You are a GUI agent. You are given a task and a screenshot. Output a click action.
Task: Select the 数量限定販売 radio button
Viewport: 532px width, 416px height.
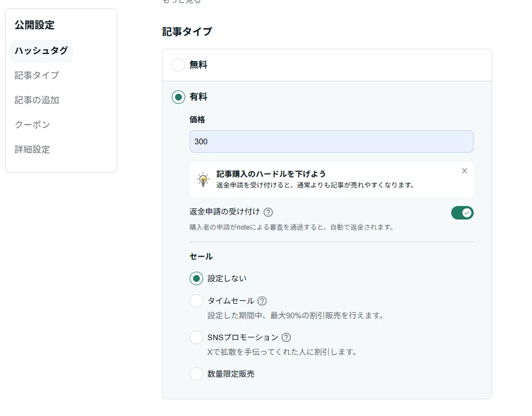click(x=196, y=374)
